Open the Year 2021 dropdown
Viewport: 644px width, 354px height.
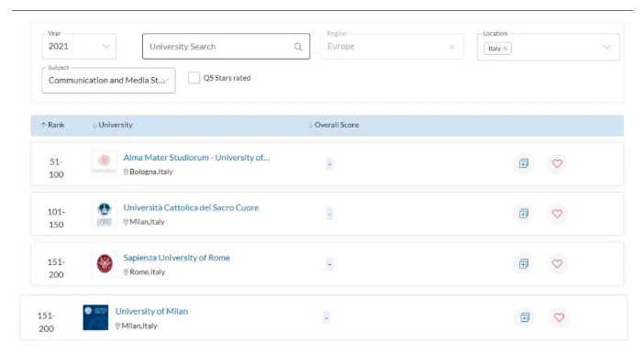click(79, 47)
